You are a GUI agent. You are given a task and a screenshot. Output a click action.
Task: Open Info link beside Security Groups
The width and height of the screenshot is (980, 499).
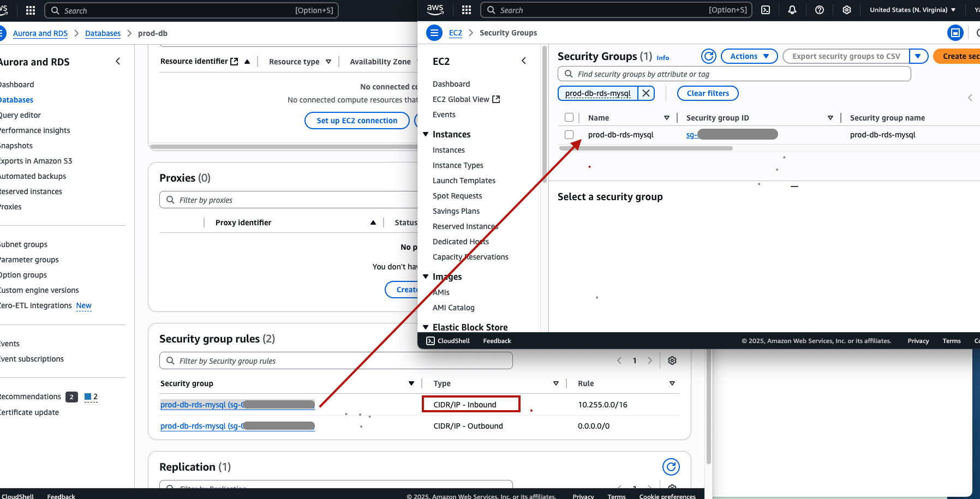[663, 58]
